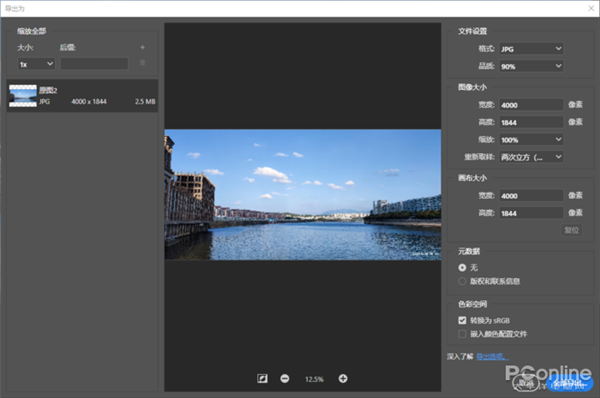Click the image width field showing 4000
Screen dimensions: 600x398
pyautogui.click(x=531, y=105)
